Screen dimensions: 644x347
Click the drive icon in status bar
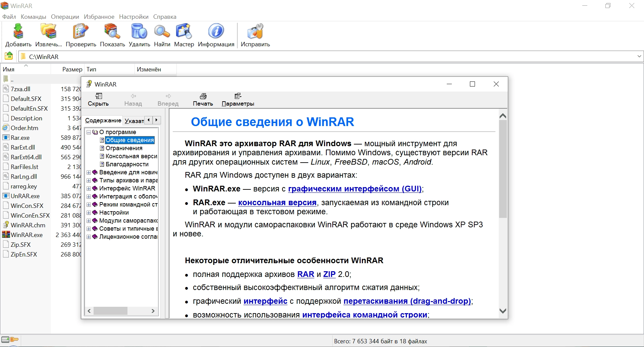pos(5,339)
